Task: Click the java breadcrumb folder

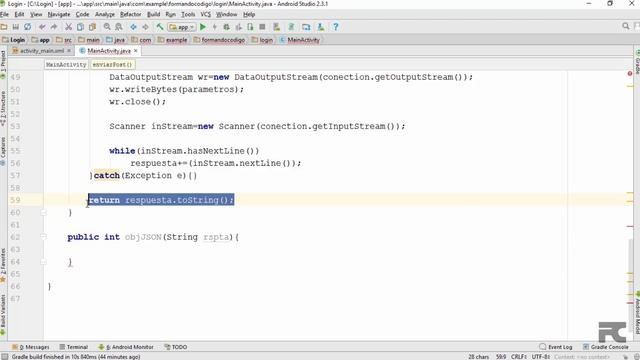Action: pyautogui.click(x=116, y=40)
